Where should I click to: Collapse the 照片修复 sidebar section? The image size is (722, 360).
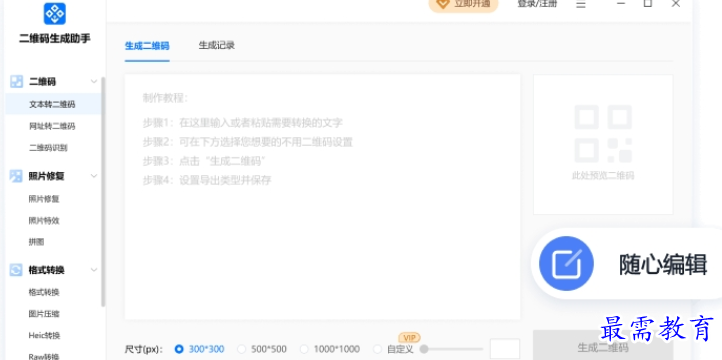[x=94, y=176]
